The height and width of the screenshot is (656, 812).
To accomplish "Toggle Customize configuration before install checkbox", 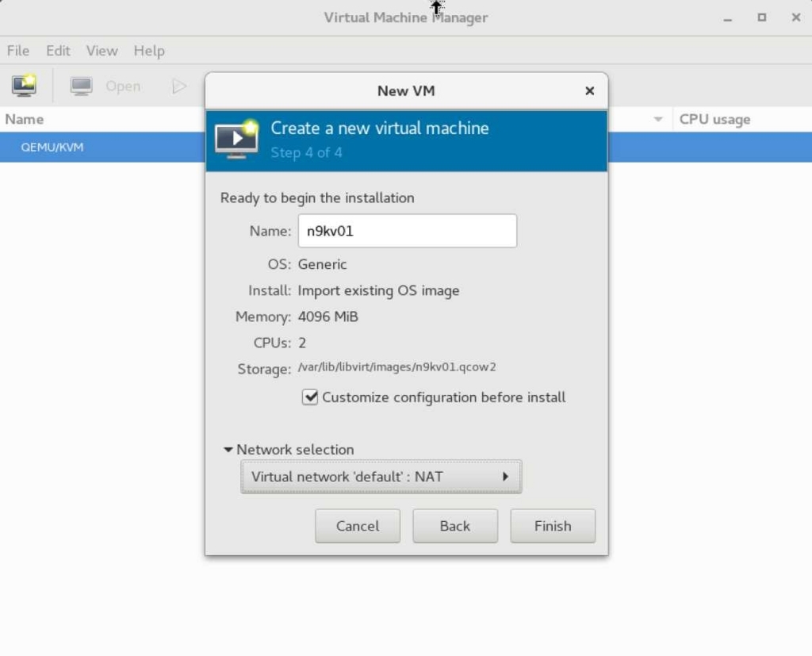I will tap(310, 397).
